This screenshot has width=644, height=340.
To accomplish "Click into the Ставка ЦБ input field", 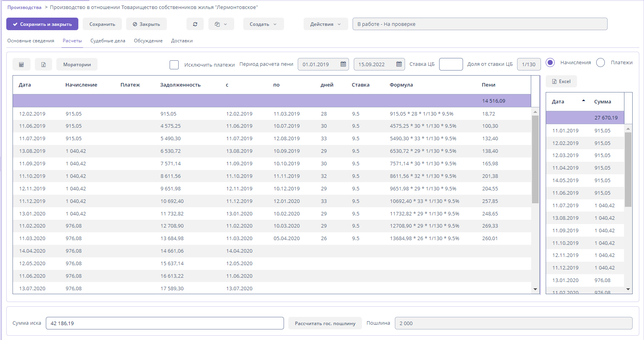I will tap(451, 64).
